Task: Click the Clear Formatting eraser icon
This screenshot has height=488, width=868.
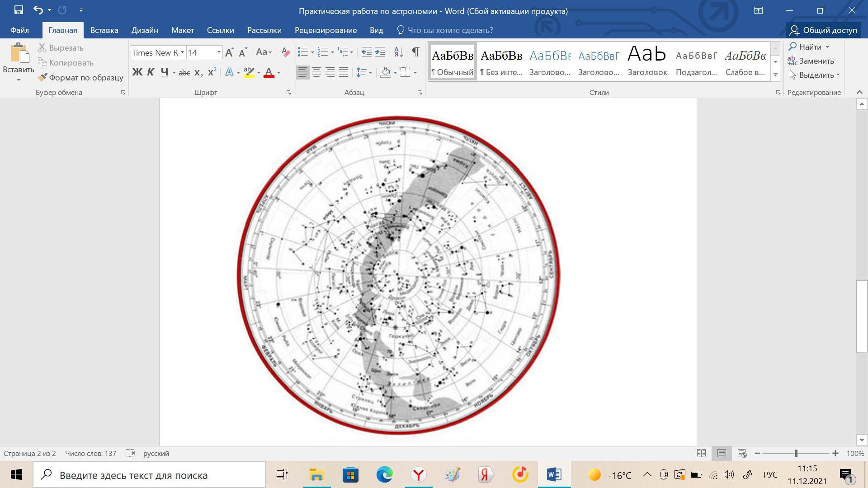Action: (285, 52)
